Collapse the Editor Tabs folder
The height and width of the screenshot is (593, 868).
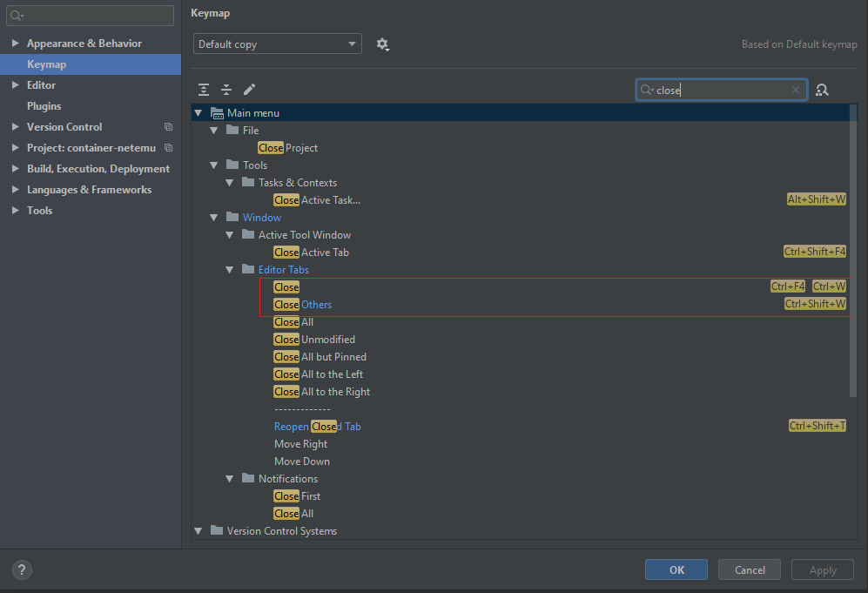tap(229, 269)
